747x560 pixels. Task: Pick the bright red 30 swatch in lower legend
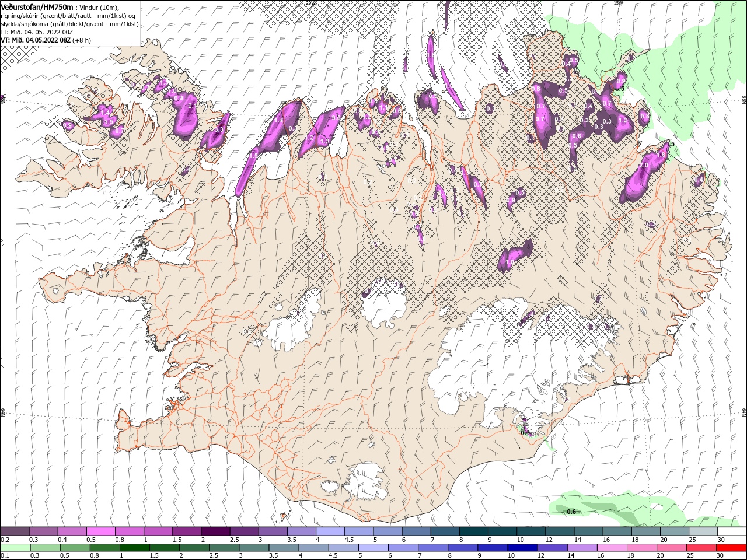pyautogui.click(x=732, y=548)
